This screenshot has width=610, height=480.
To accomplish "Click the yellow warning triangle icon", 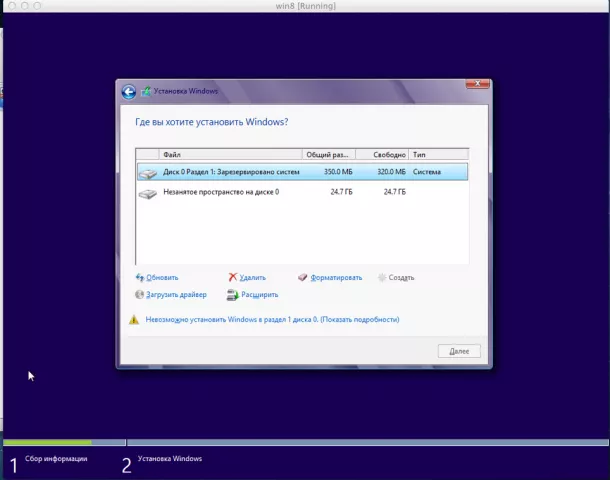I will [134, 320].
